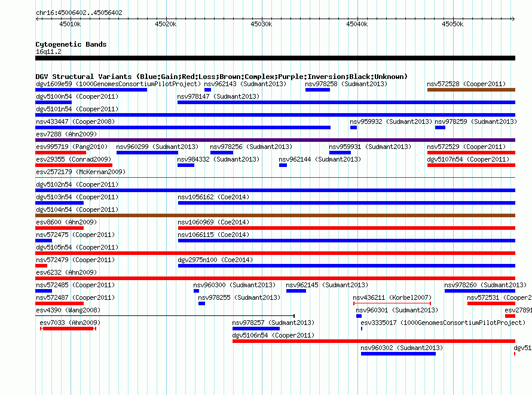Click dgv5106n54 (Cooper2011) label
Viewport: 532px width, 395px height.
tap(273, 335)
